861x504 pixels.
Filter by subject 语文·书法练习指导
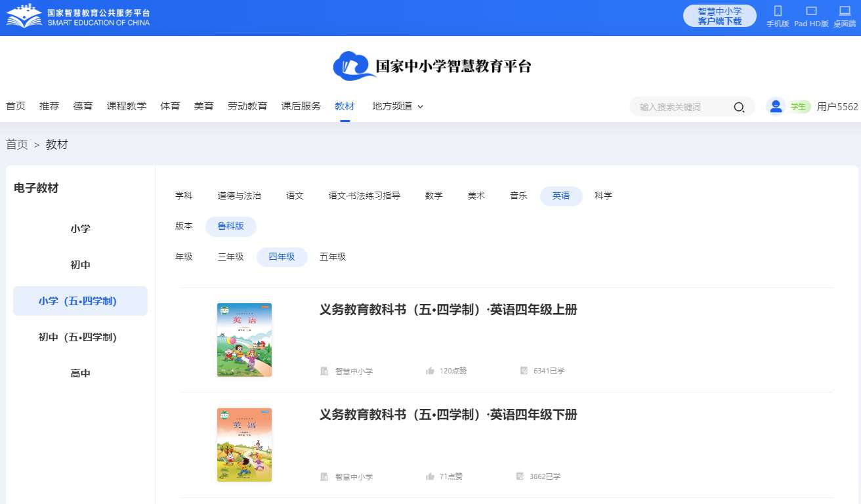coord(364,196)
